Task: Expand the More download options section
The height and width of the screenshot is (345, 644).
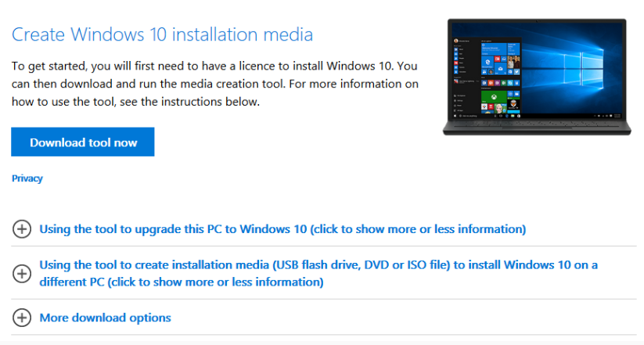Action: (105, 318)
